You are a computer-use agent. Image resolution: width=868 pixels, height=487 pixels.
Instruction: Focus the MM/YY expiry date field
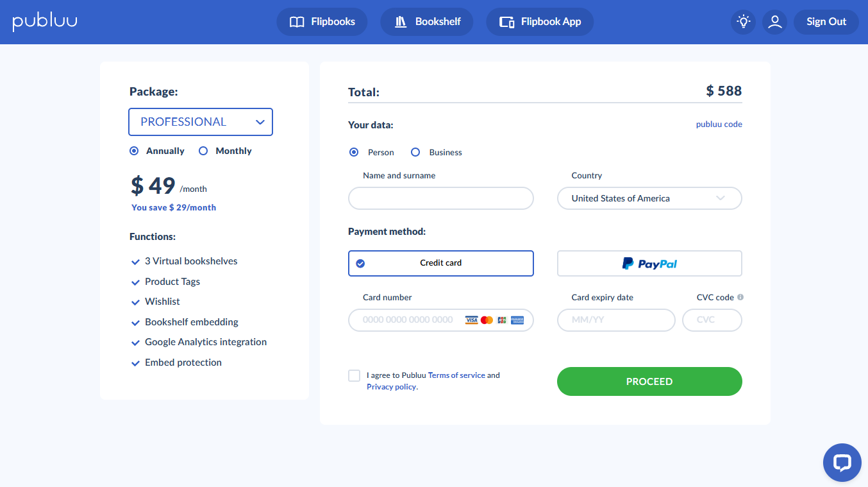coord(616,320)
